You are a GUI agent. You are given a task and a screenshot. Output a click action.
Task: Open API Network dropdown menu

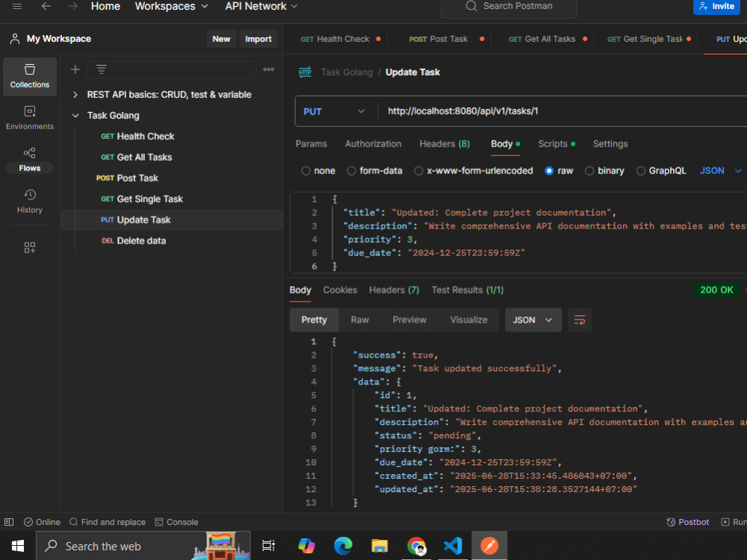click(x=261, y=6)
